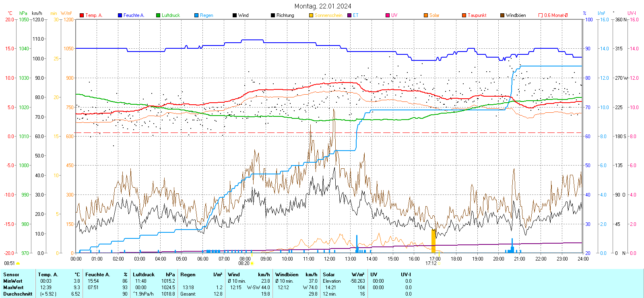Click the brown Windböen legend square

click(502, 15)
